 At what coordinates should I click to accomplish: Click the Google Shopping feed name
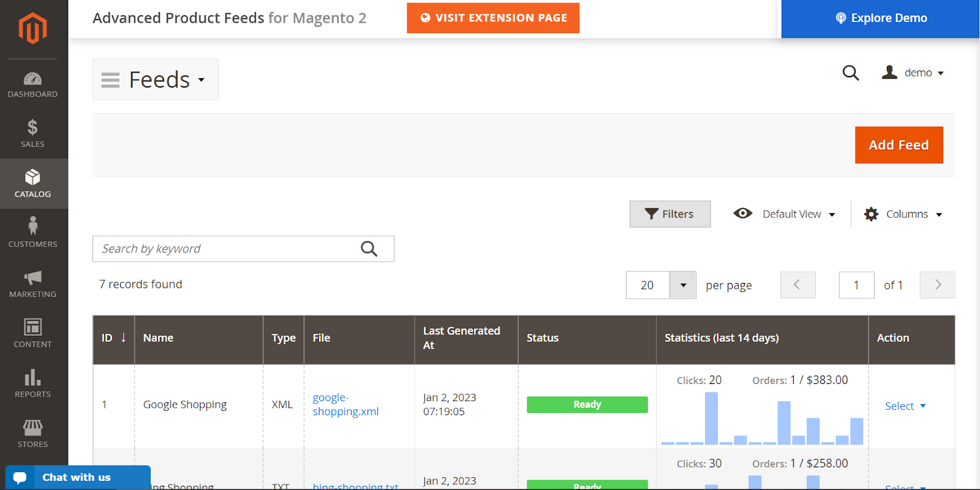point(185,404)
